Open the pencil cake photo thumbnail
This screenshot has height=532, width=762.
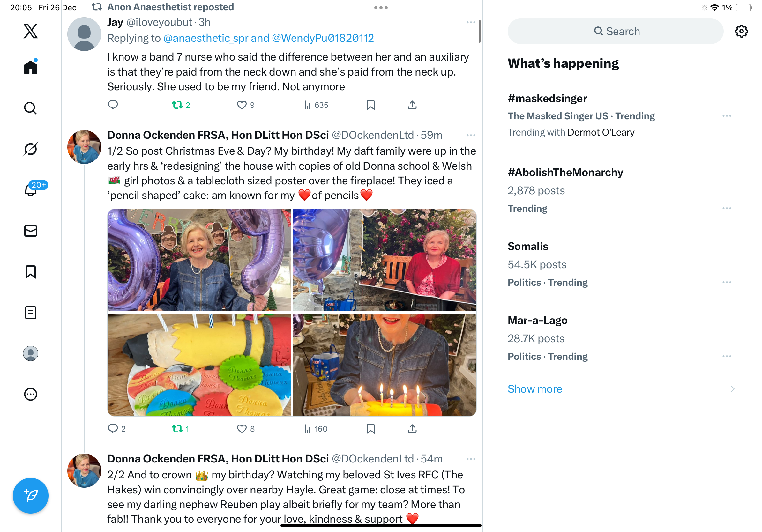click(x=199, y=365)
